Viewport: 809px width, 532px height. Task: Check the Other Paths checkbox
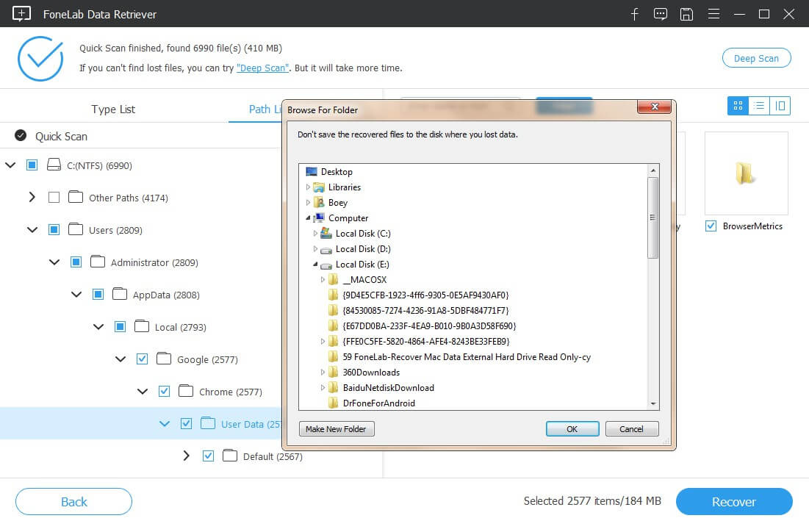coord(54,198)
